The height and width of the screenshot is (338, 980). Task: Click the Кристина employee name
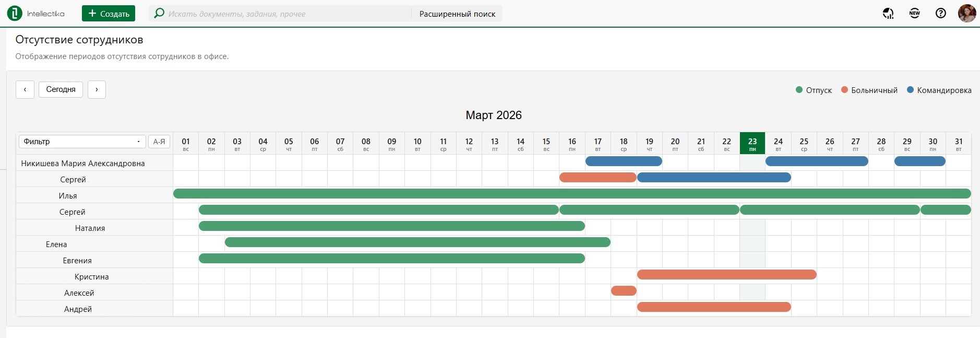(x=92, y=277)
